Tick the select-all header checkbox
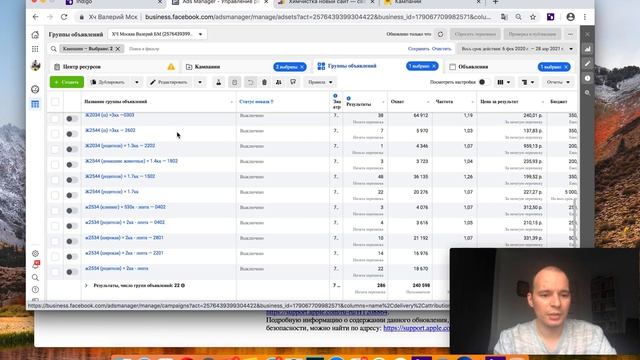Image resolution: width=640 pixels, height=360 pixels. (55, 102)
